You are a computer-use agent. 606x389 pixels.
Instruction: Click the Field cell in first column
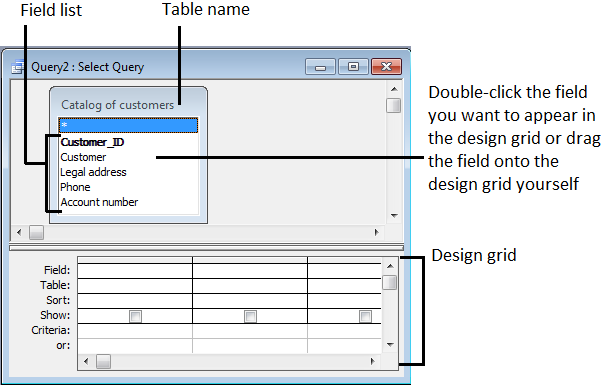pyautogui.click(x=135, y=271)
